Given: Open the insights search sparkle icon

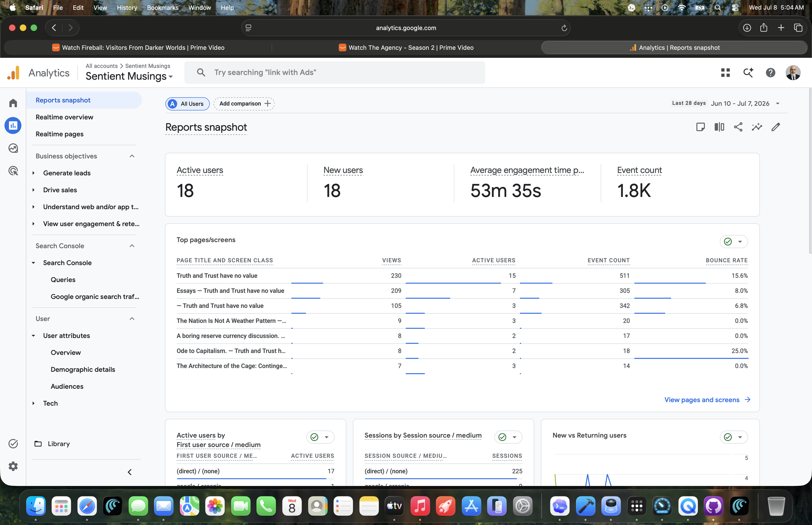Looking at the screenshot, I should click(x=748, y=73).
